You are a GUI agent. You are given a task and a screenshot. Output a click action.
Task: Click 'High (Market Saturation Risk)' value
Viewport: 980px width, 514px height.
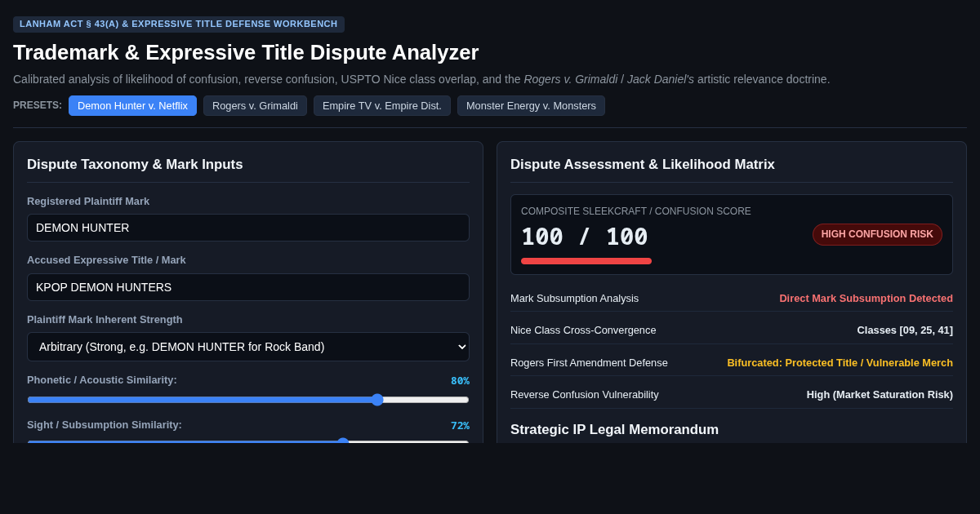880,395
